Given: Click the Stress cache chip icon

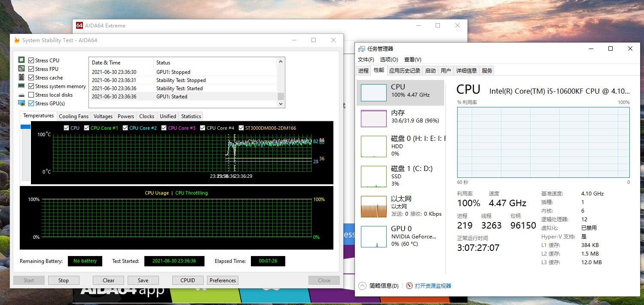Looking at the screenshot, I should click(x=21, y=77).
